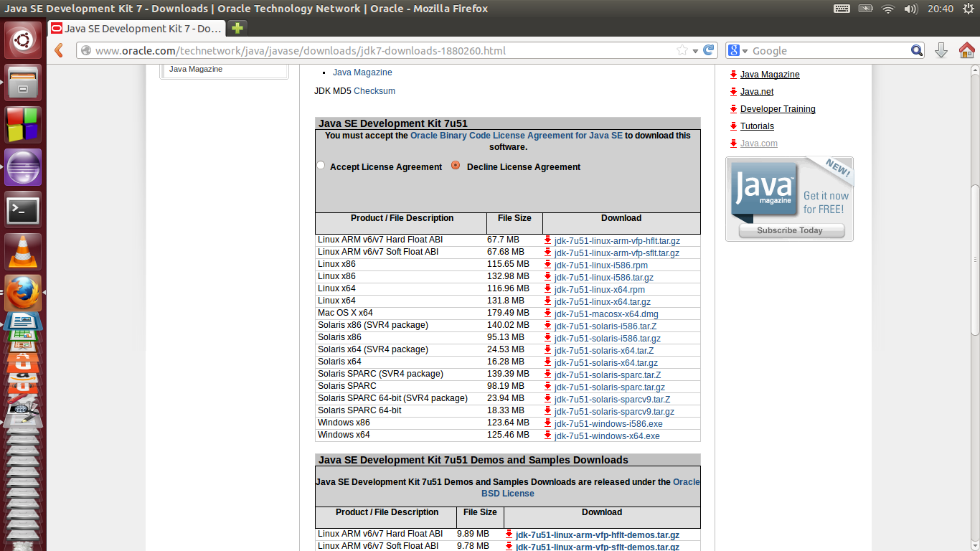Download jdk-7u51-linux-x64.rpm
The image size is (980, 551).
click(x=600, y=290)
